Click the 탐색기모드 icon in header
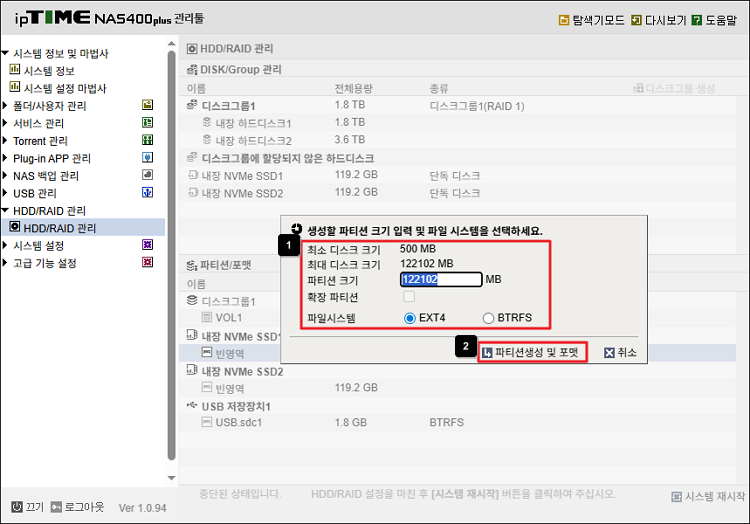The image size is (750, 524). coord(564,20)
